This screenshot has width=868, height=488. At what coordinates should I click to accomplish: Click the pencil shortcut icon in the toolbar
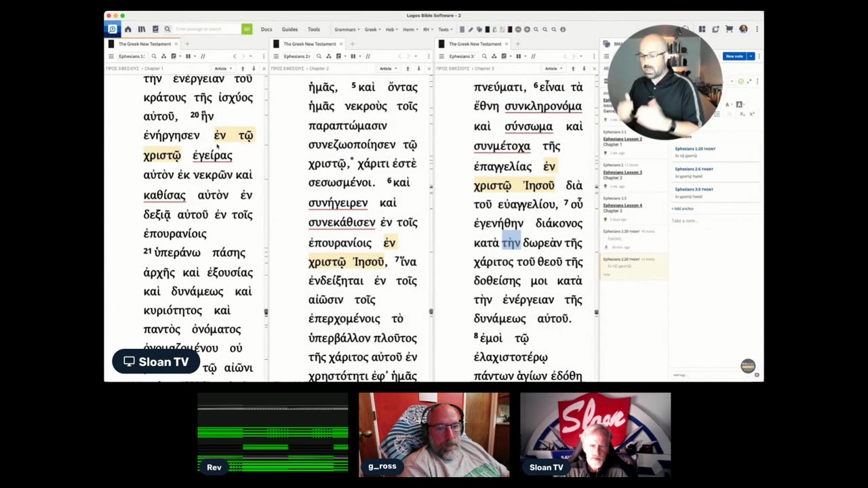pos(471,29)
